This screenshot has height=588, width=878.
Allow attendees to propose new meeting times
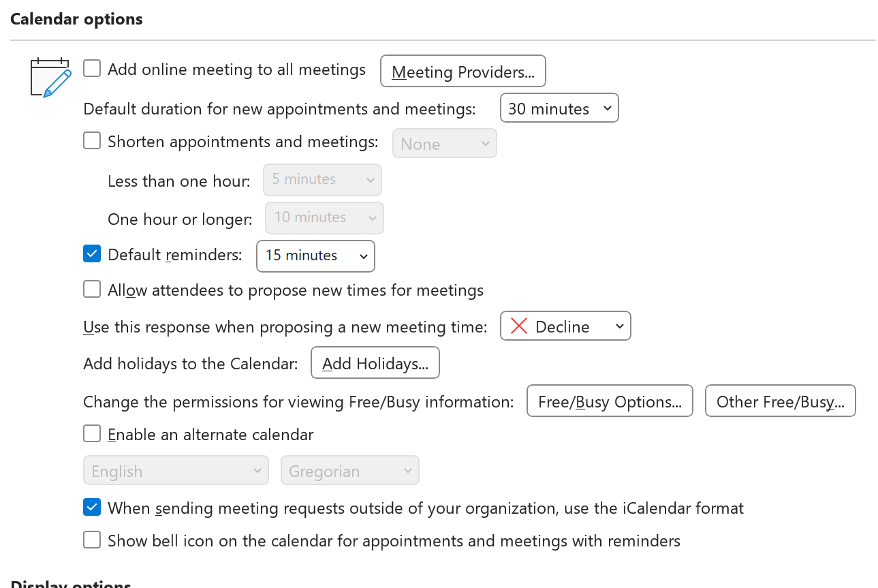click(x=91, y=289)
